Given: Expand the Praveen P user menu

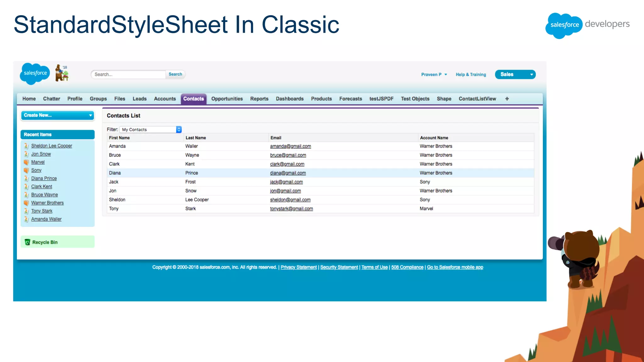Looking at the screenshot, I should (434, 74).
